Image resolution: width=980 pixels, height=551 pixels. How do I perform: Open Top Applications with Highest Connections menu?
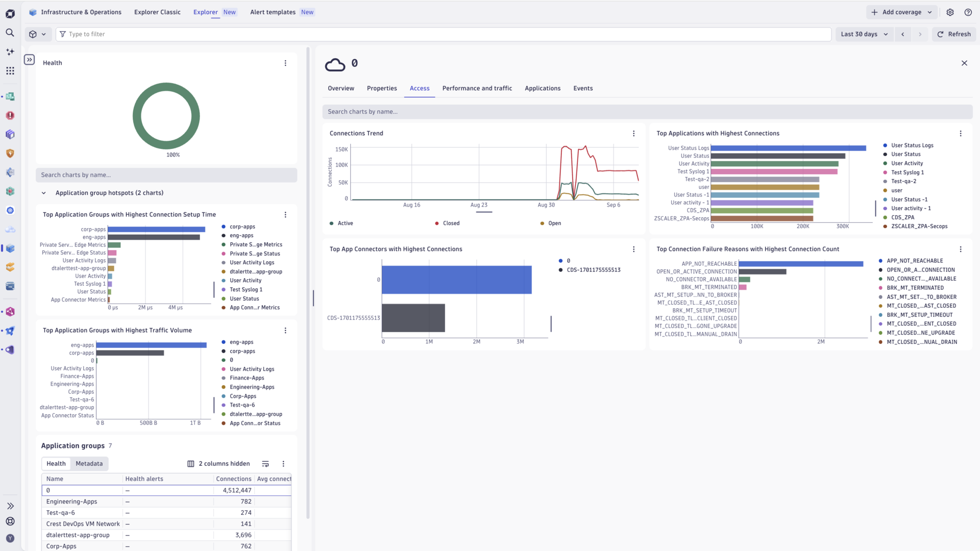point(961,134)
